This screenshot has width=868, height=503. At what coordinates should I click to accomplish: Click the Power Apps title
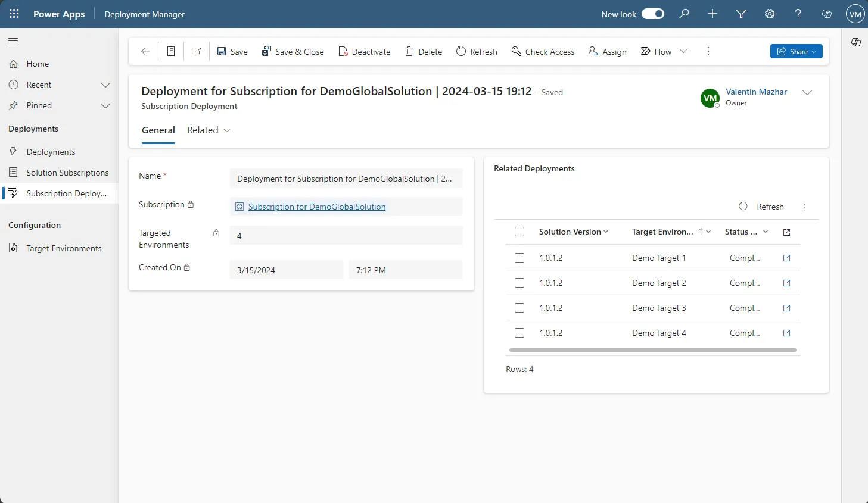(x=59, y=14)
